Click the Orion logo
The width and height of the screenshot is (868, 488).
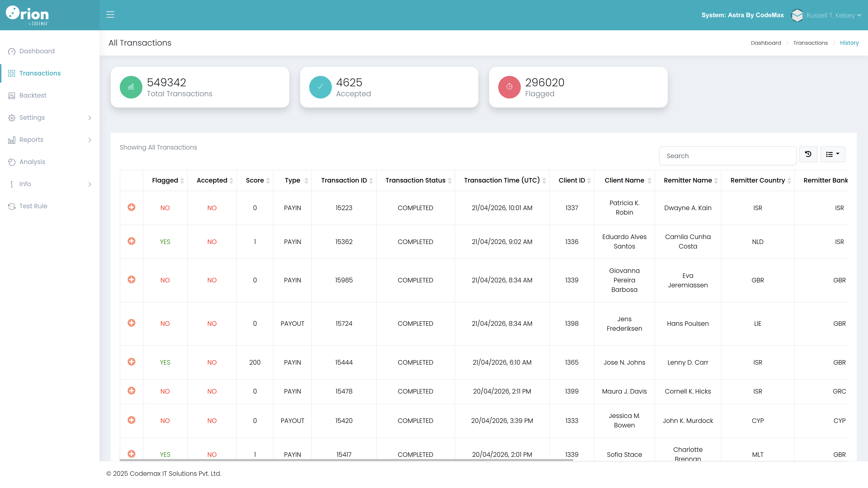pyautogui.click(x=27, y=15)
